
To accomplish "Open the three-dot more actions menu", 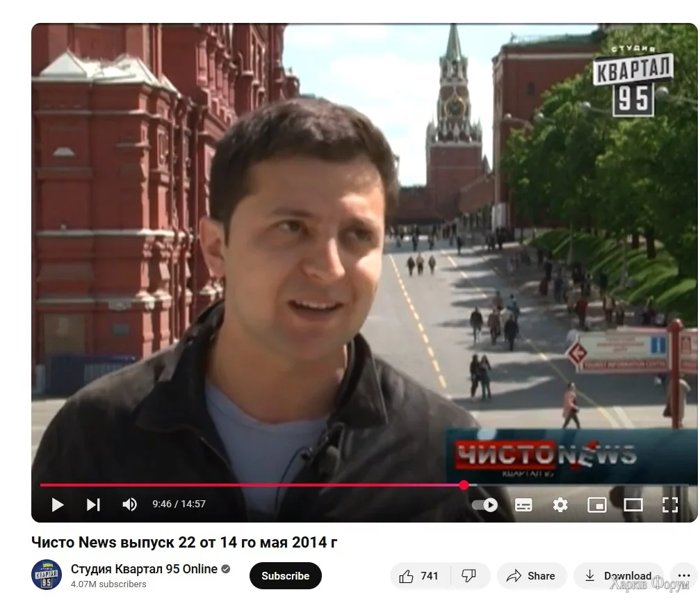I will point(683,576).
